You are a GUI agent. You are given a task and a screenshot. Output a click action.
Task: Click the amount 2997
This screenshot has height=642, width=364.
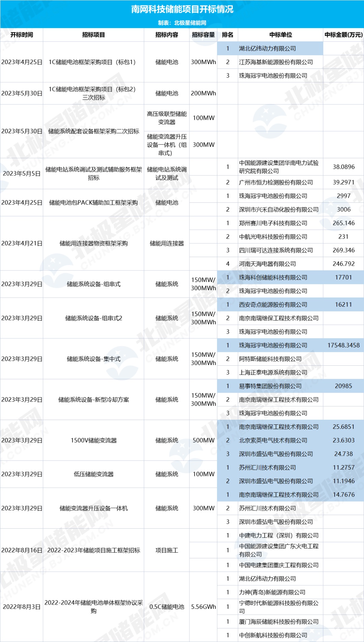(x=343, y=196)
